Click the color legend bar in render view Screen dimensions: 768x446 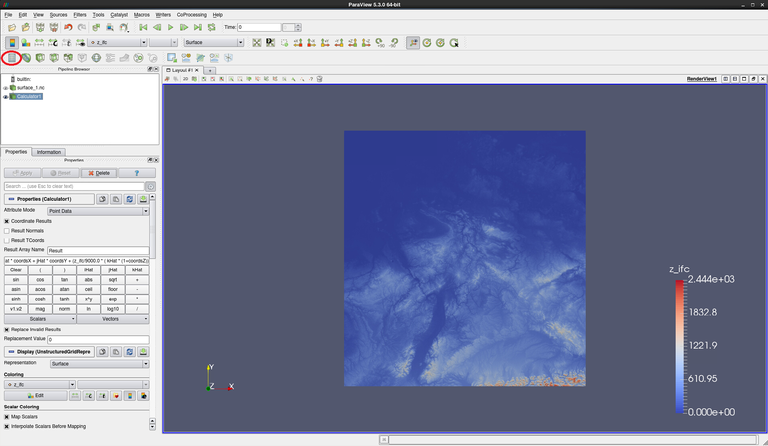680,347
